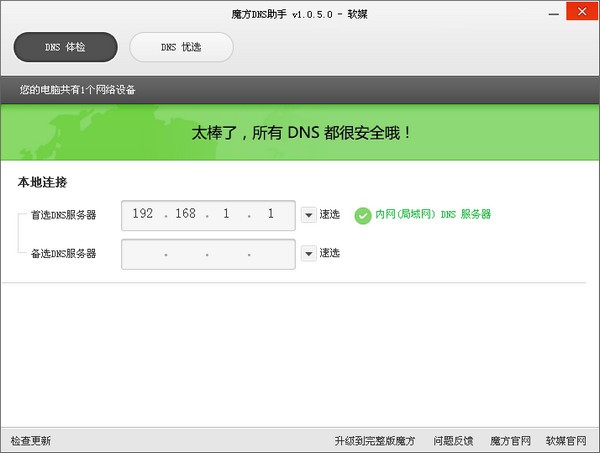Switch to the DNS 体检 tab

click(x=65, y=47)
